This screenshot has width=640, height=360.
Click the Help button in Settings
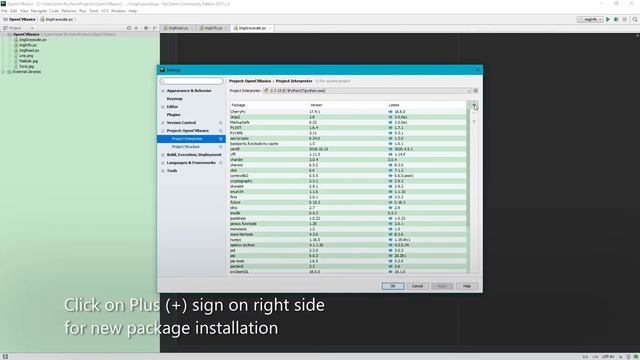click(x=467, y=286)
